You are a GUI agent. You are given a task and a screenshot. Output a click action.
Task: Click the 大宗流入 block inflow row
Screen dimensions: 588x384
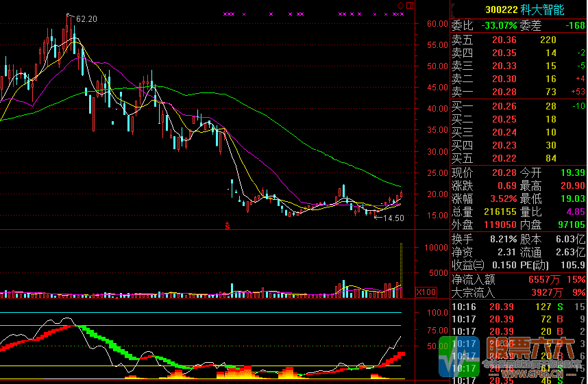[x=518, y=292]
